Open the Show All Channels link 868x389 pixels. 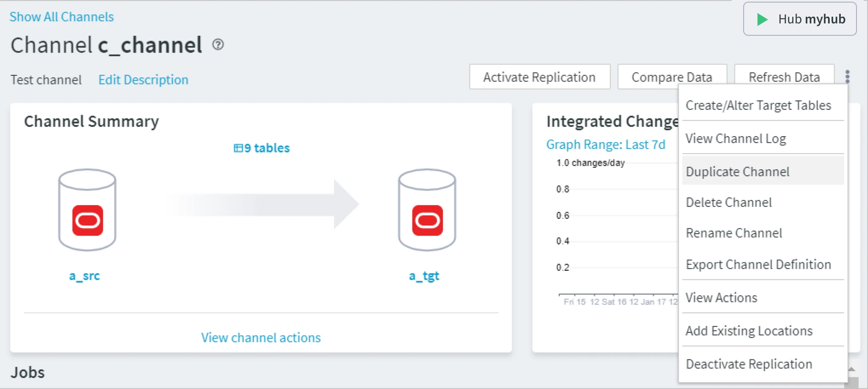tap(62, 17)
